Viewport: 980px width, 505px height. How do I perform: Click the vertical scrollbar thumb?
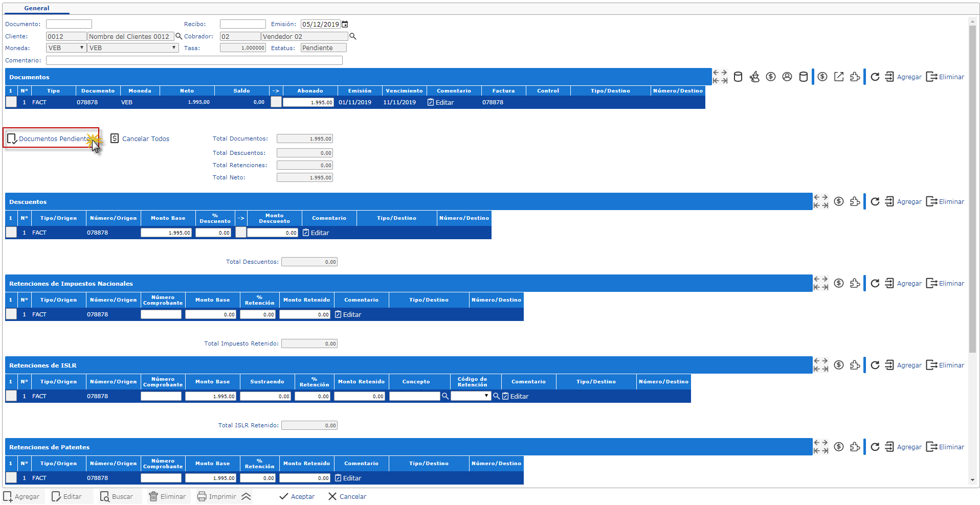click(x=972, y=188)
